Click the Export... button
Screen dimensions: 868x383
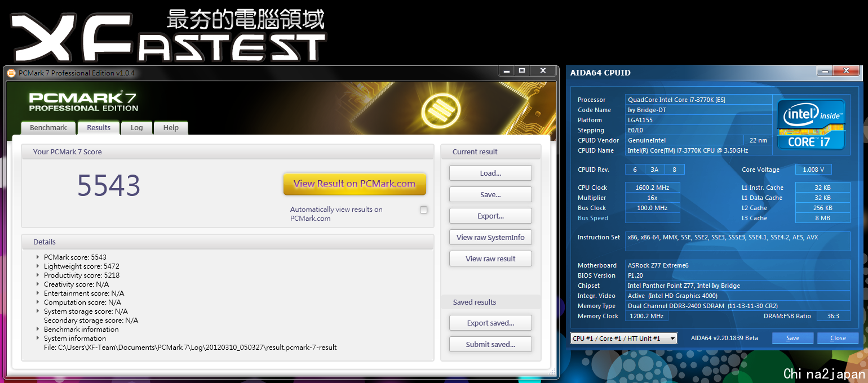490,216
